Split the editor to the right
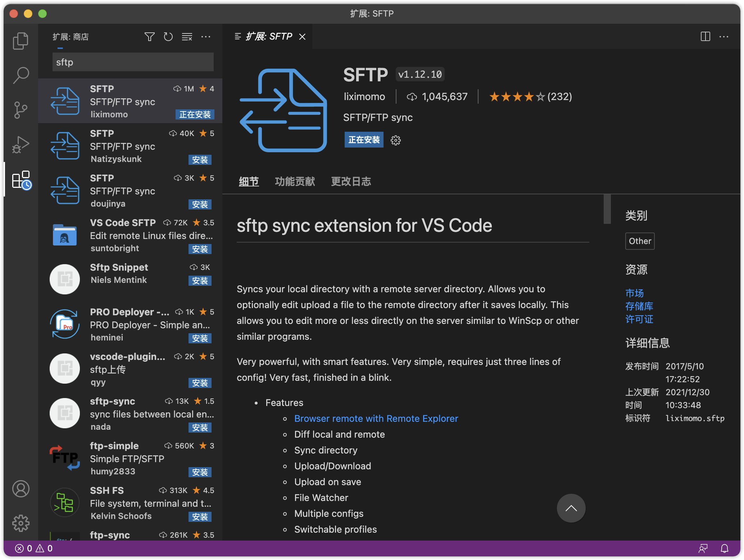Screen dimensions: 744x560 [x=705, y=37]
